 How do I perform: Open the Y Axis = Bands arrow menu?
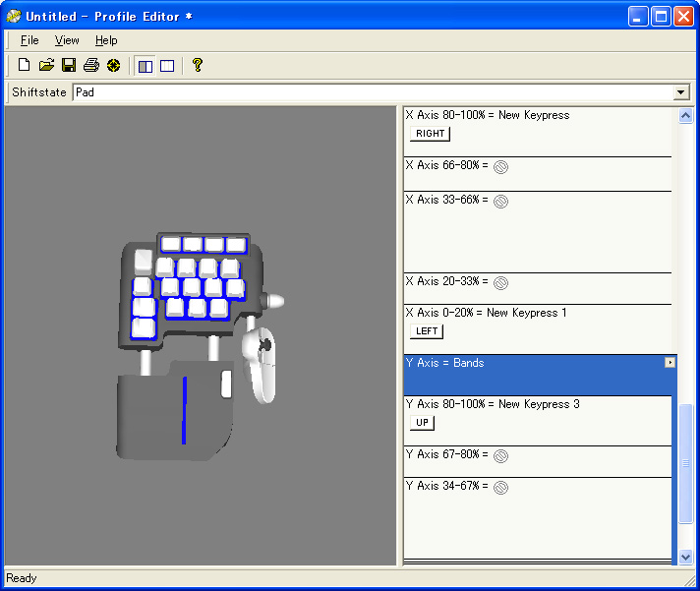[670, 363]
